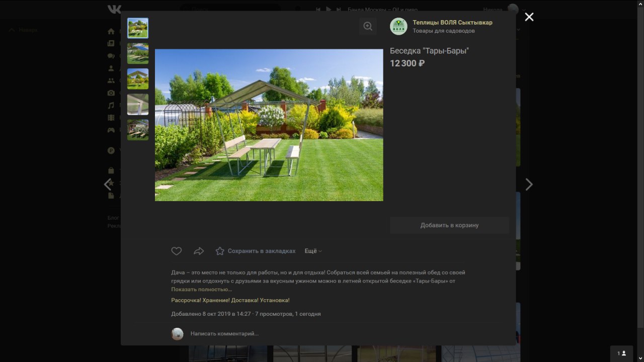This screenshot has width=644, height=362.
Task: Open My Page home icon in dimmed sidebar
Action: [x=111, y=31]
